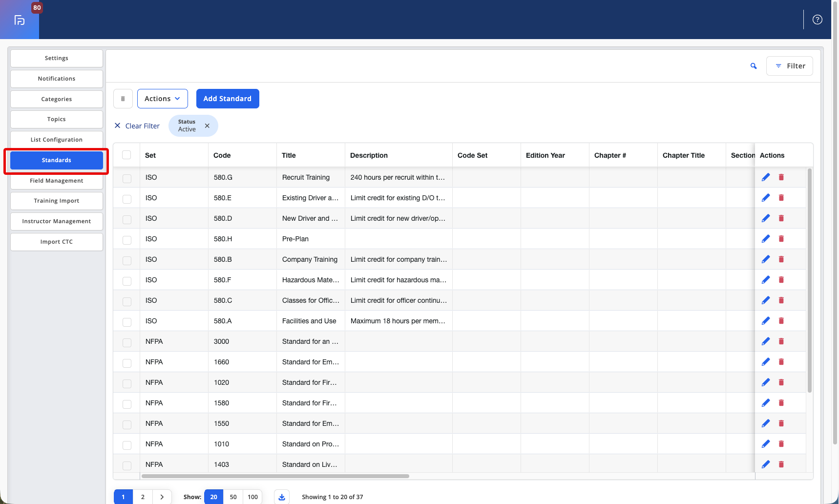
Task: Delete the NFPA 1660 standard row
Action: point(781,362)
